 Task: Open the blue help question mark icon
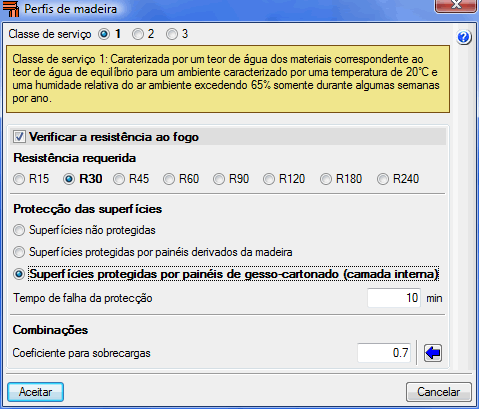tap(463, 37)
